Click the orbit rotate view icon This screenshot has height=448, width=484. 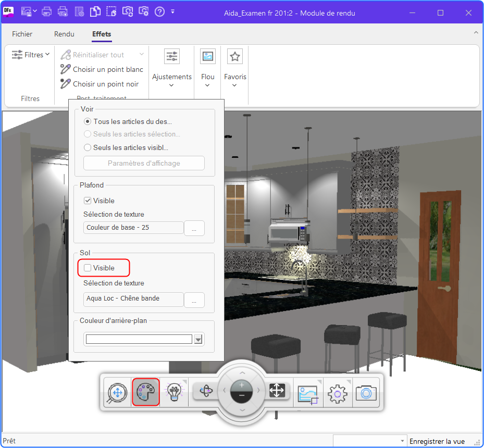click(x=206, y=391)
